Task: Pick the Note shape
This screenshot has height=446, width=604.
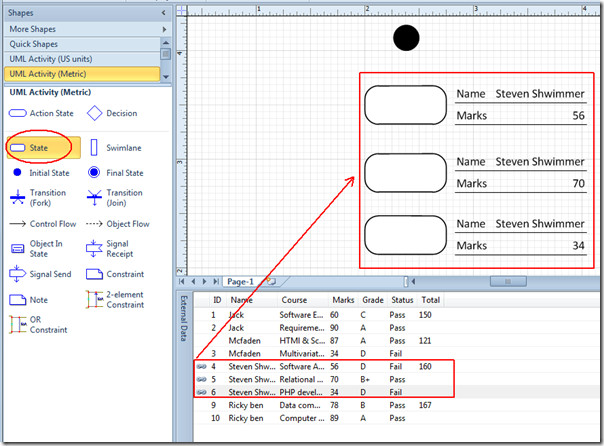Action: (29, 300)
